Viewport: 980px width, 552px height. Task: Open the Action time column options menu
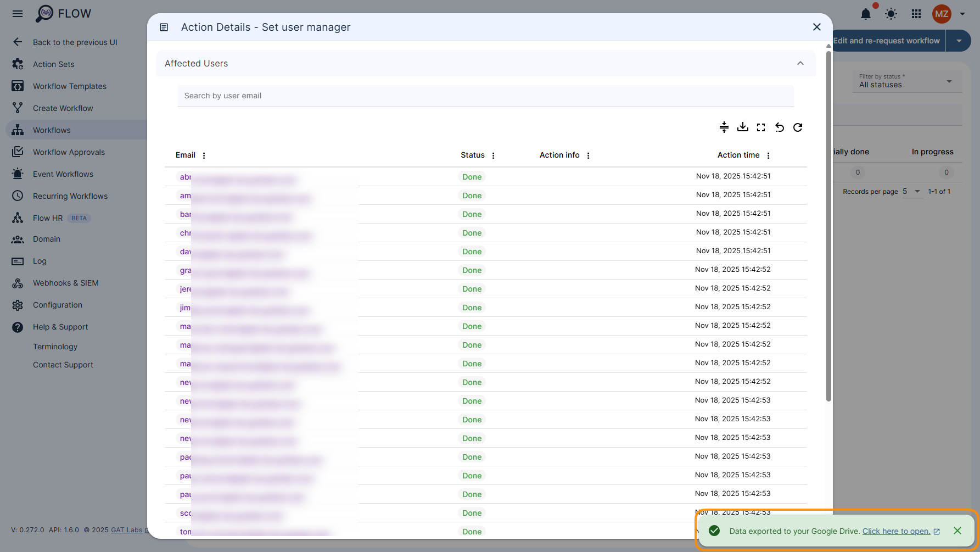click(769, 155)
